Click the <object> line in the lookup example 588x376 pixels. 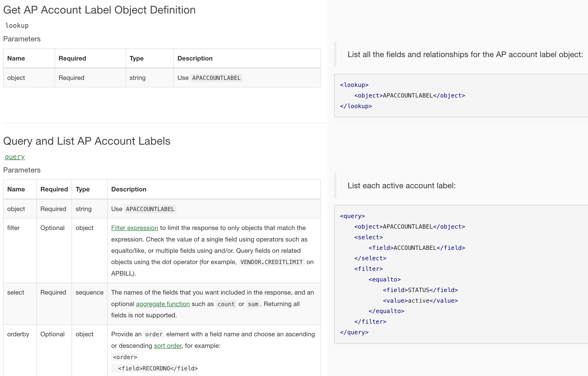(x=410, y=95)
